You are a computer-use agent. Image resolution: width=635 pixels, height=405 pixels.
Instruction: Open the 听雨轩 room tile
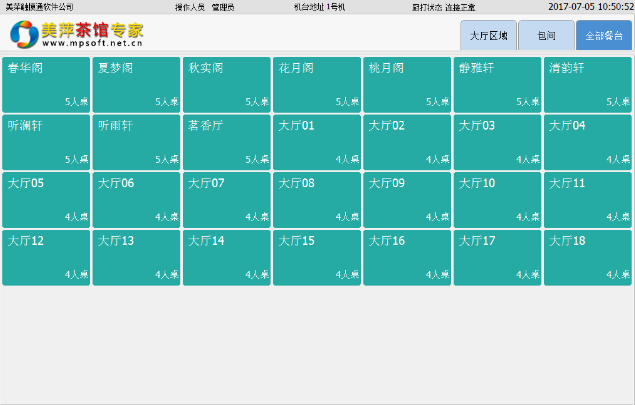pyautogui.click(x=136, y=142)
